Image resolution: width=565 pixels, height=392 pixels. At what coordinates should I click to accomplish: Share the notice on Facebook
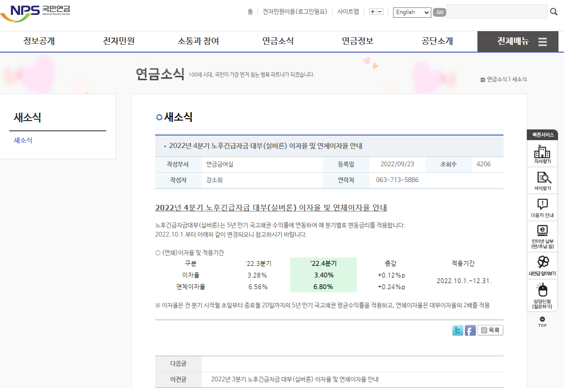(470, 330)
